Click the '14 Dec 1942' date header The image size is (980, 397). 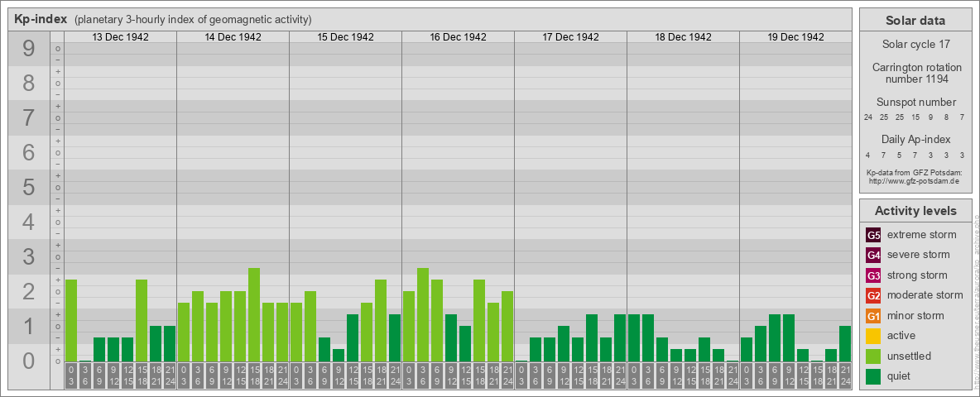tap(233, 37)
